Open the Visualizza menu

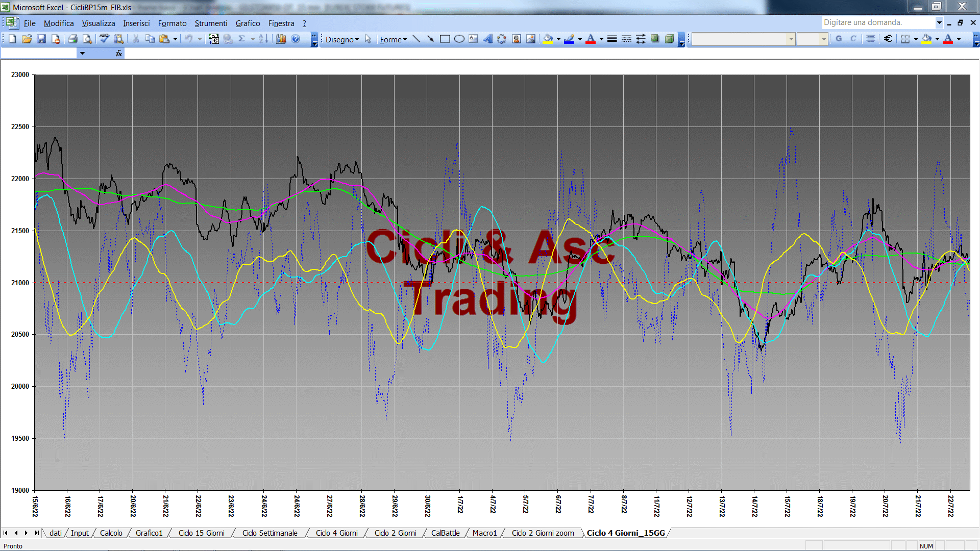(99, 23)
